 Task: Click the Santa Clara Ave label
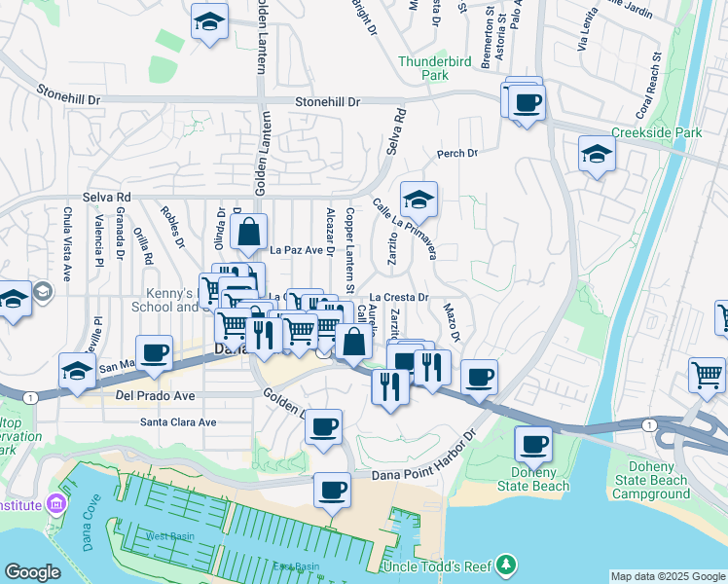coord(178,422)
